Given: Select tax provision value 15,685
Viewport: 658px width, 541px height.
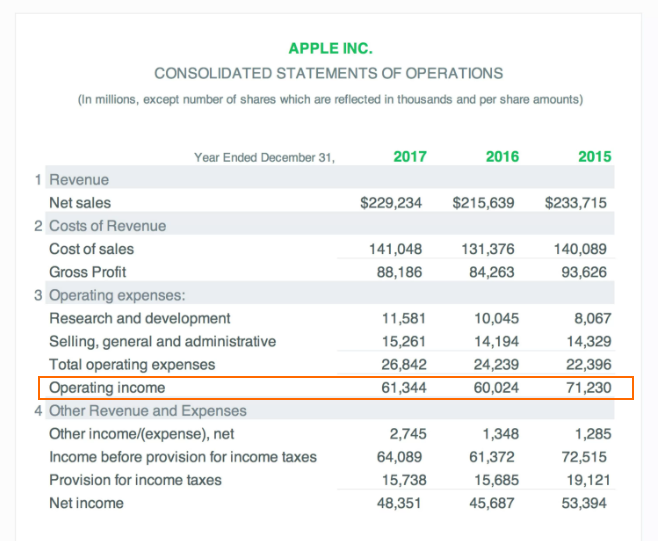Looking at the screenshot, I should point(496,480).
